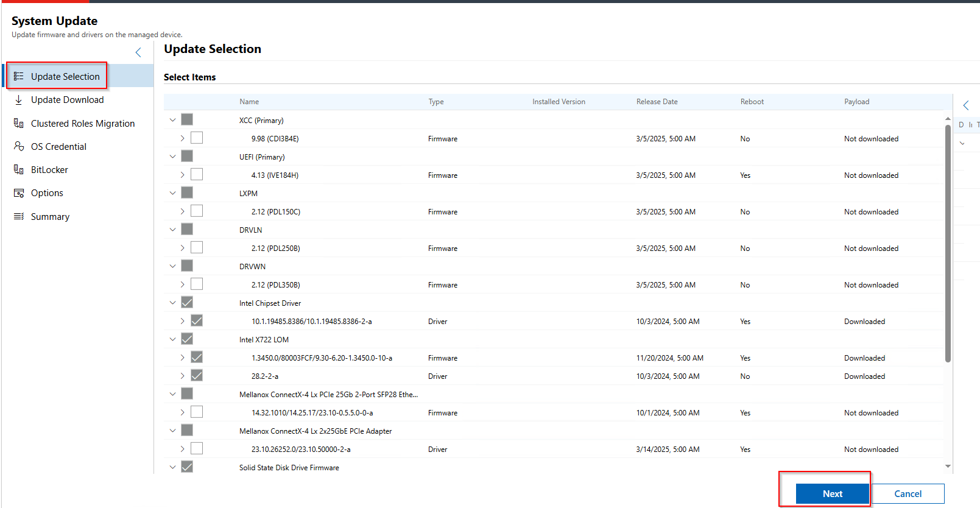Collapse the UEFI (Primary) group
The height and width of the screenshot is (508, 980).
(172, 157)
